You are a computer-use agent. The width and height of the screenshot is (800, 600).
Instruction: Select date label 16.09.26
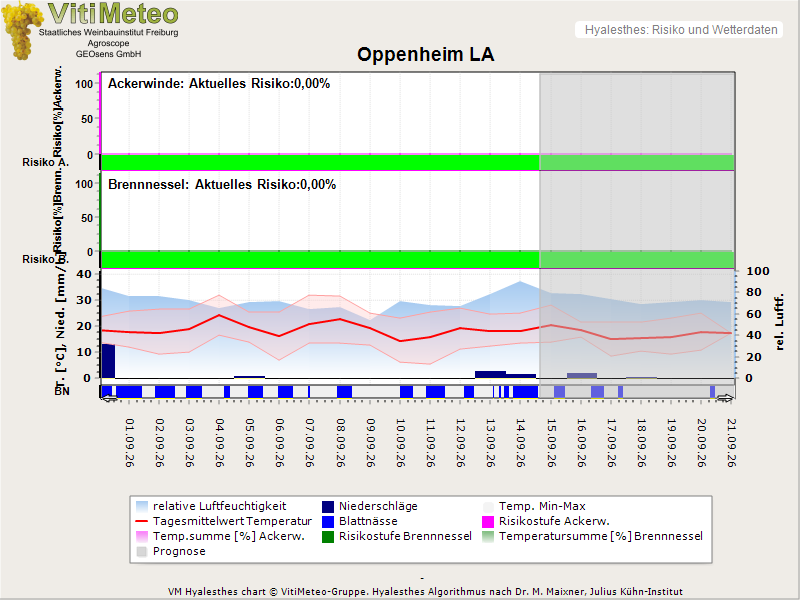pos(581,442)
